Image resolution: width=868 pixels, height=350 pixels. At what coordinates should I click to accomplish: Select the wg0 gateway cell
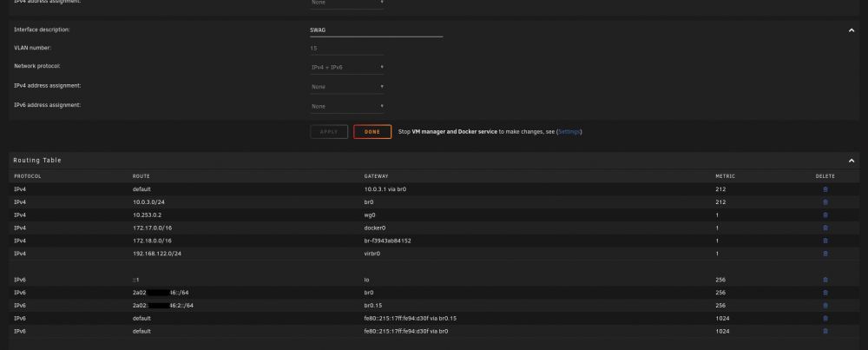(370, 215)
